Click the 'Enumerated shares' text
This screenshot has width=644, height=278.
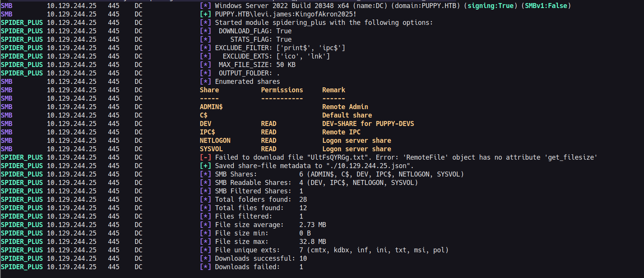[x=248, y=82]
